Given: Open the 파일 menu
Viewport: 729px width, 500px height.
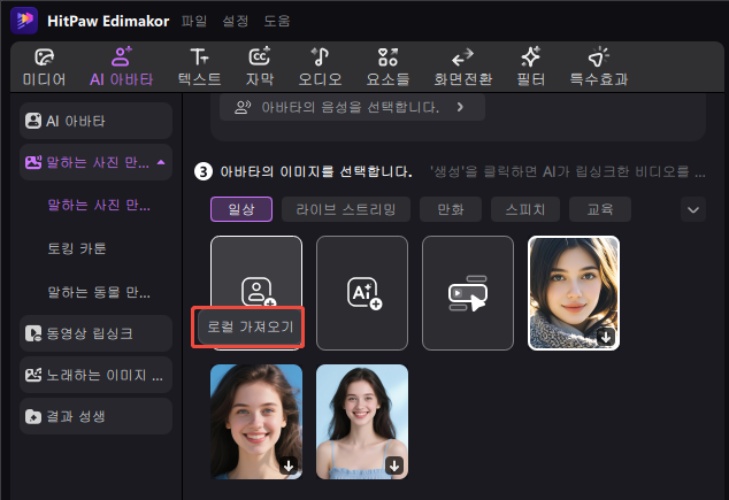Looking at the screenshot, I should click(194, 21).
